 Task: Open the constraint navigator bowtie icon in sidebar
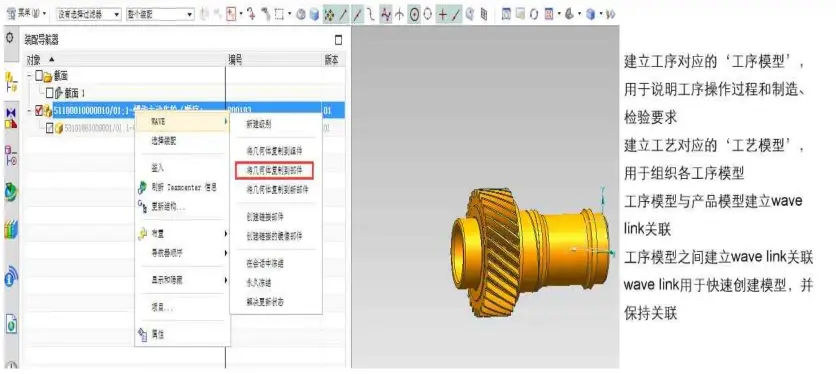tap(11, 118)
